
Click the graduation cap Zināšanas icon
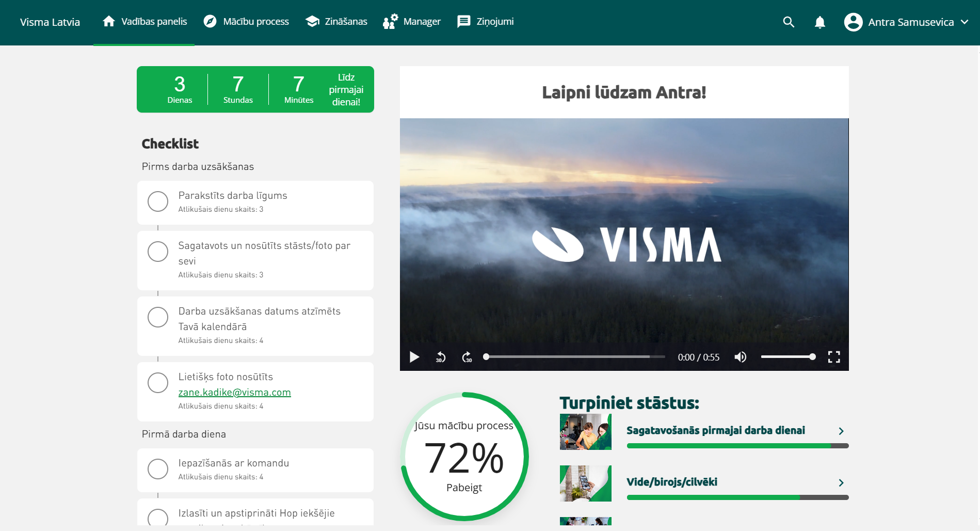click(x=312, y=21)
